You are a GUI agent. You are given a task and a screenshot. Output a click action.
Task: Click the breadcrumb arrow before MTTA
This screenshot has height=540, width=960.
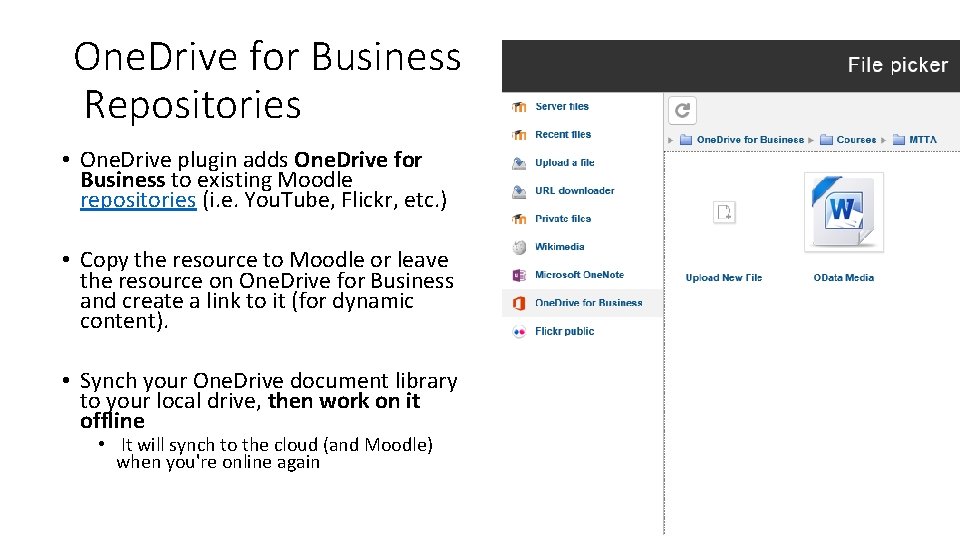883,140
